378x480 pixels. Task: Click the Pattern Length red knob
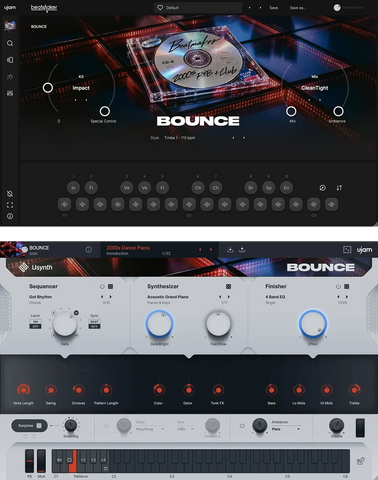click(106, 390)
